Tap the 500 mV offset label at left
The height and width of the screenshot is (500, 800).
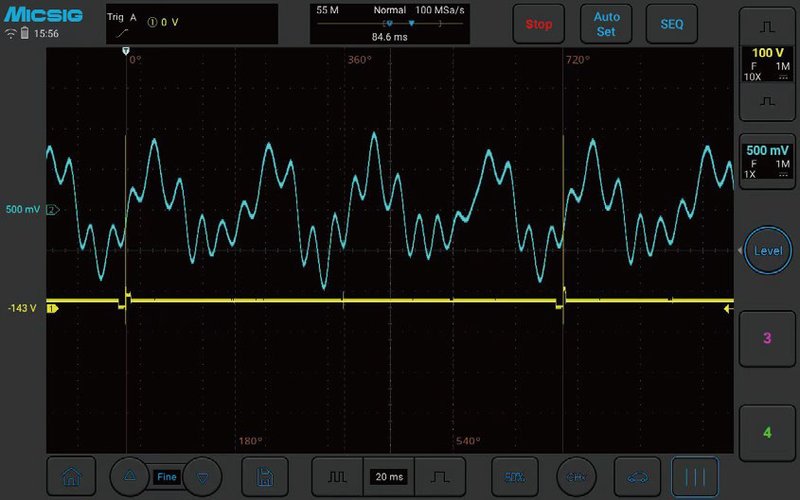pyautogui.click(x=23, y=209)
